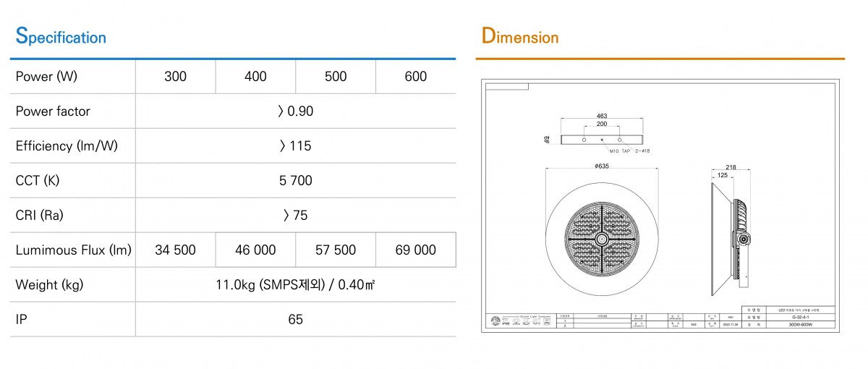Click the 11.0kg weight value

pos(295,285)
